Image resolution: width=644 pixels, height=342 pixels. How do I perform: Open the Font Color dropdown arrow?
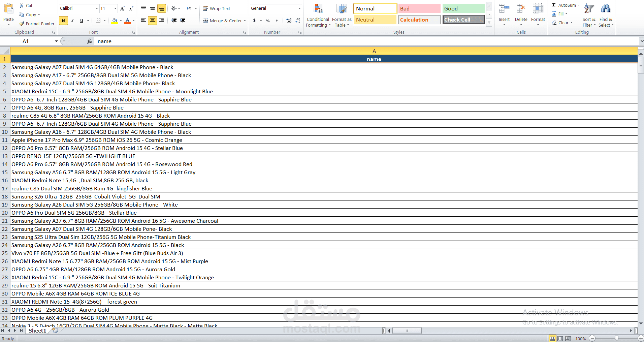pyautogui.click(x=133, y=21)
